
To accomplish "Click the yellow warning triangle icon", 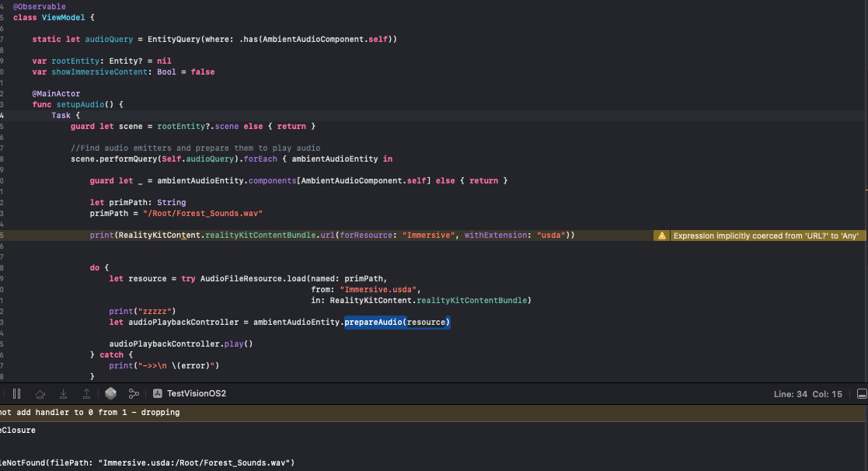I will [662, 235].
